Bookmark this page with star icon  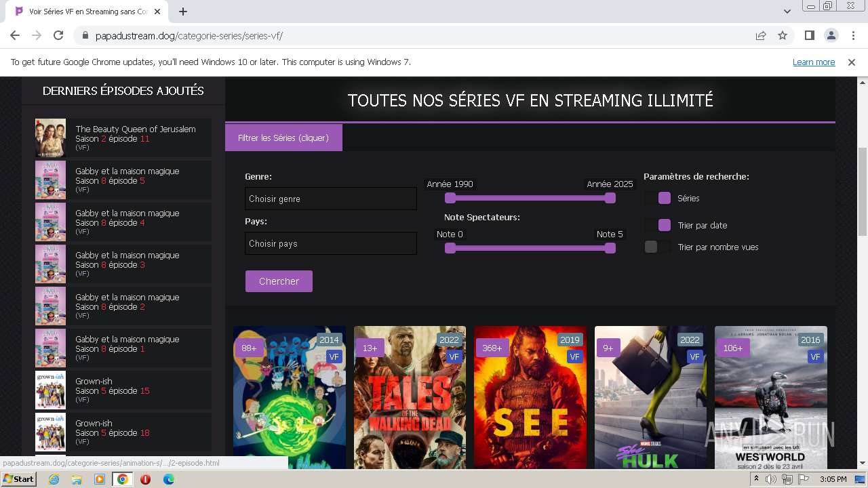(x=783, y=35)
